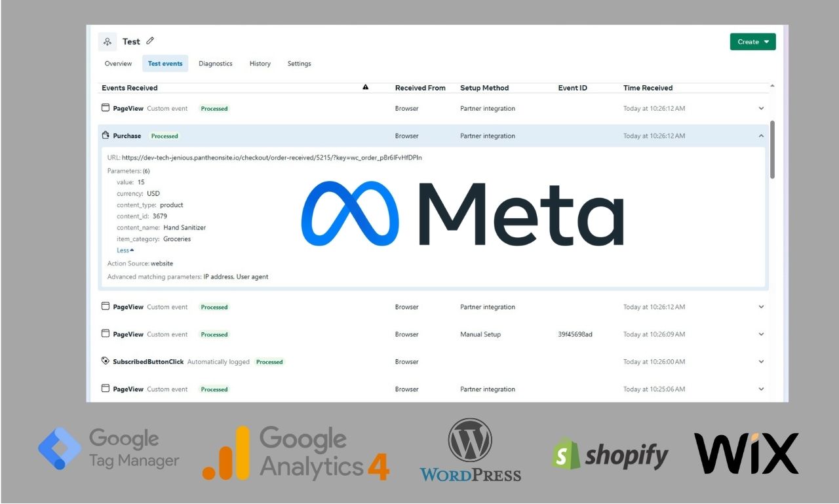This screenshot has height=504, width=839.
Task: Click the Custom event label in the Manual Setup row
Action: click(x=167, y=334)
